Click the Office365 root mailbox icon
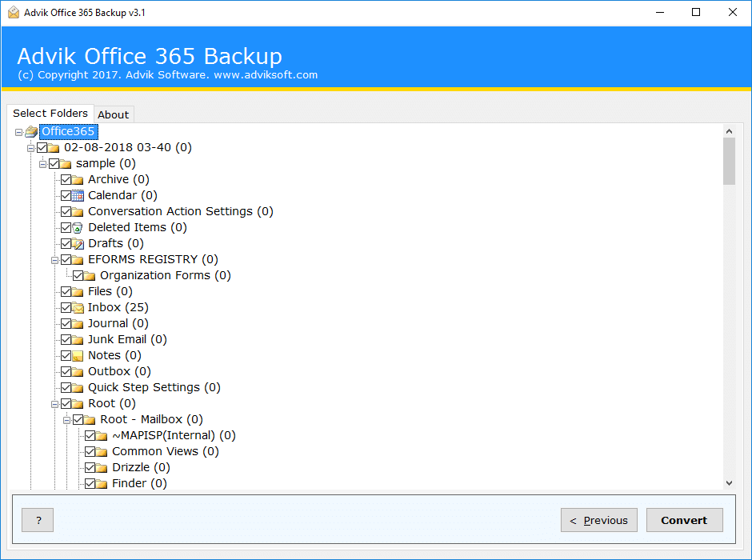The height and width of the screenshot is (560, 752). click(x=32, y=131)
